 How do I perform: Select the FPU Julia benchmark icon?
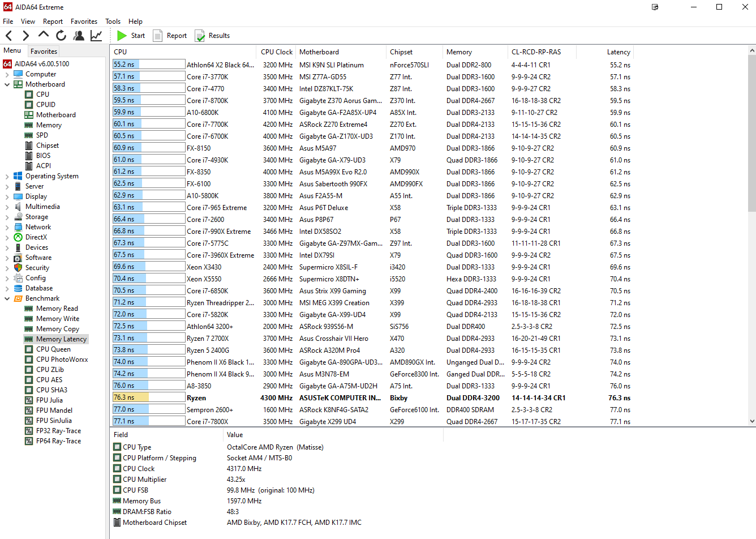(x=29, y=400)
